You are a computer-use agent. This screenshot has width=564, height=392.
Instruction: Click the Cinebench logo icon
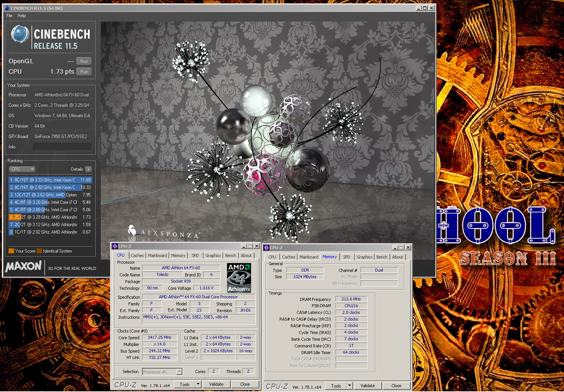[x=20, y=35]
